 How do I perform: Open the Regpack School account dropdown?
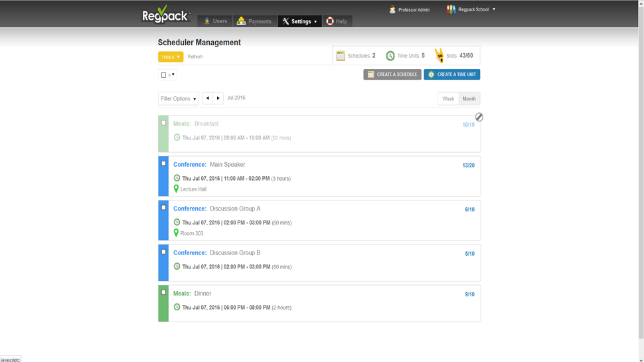pyautogui.click(x=471, y=10)
